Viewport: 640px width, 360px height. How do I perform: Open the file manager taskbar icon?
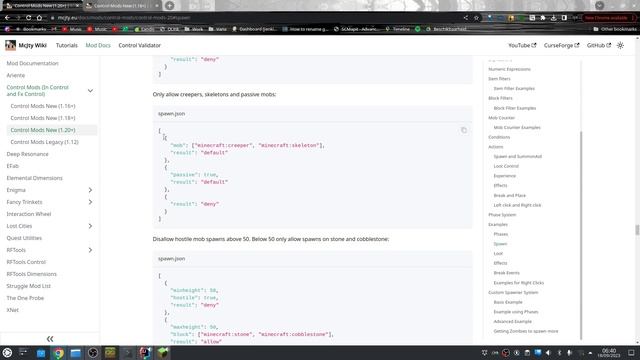[76, 353]
